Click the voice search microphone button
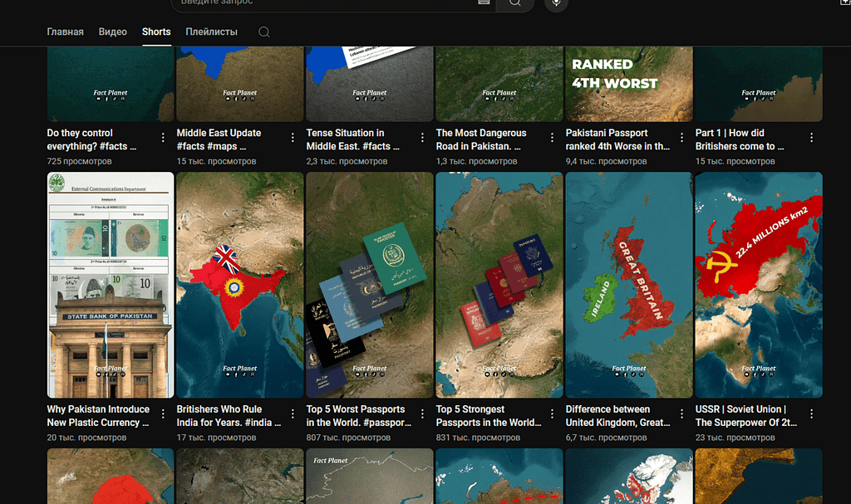 point(556,3)
